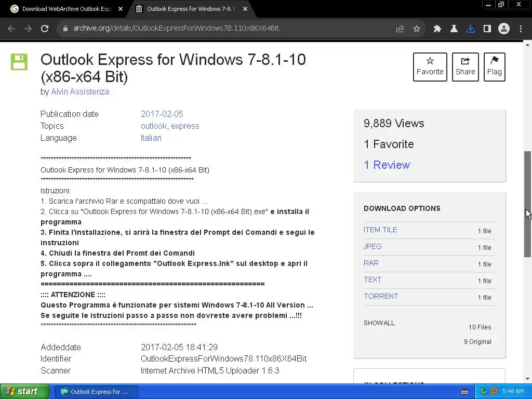This screenshot has height=399, width=532.
Task: Click the keyboard icon in the taskbar
Action: click(464, 392)
